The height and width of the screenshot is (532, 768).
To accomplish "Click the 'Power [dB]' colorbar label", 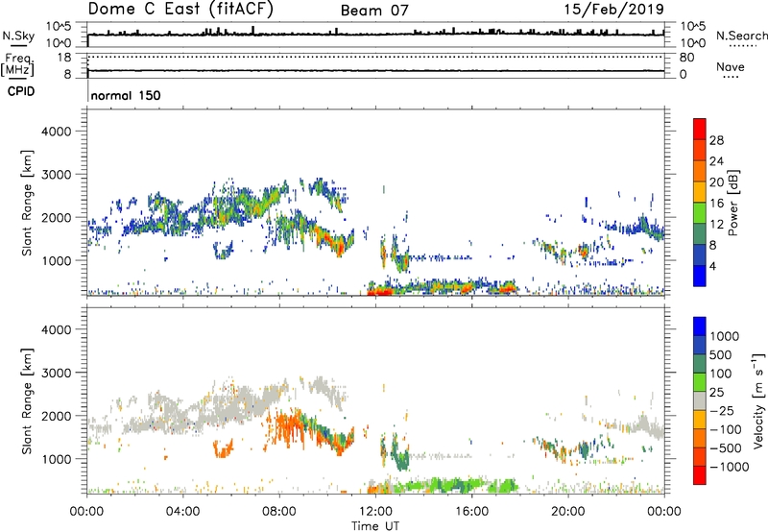I will click(x=732, y=203).
